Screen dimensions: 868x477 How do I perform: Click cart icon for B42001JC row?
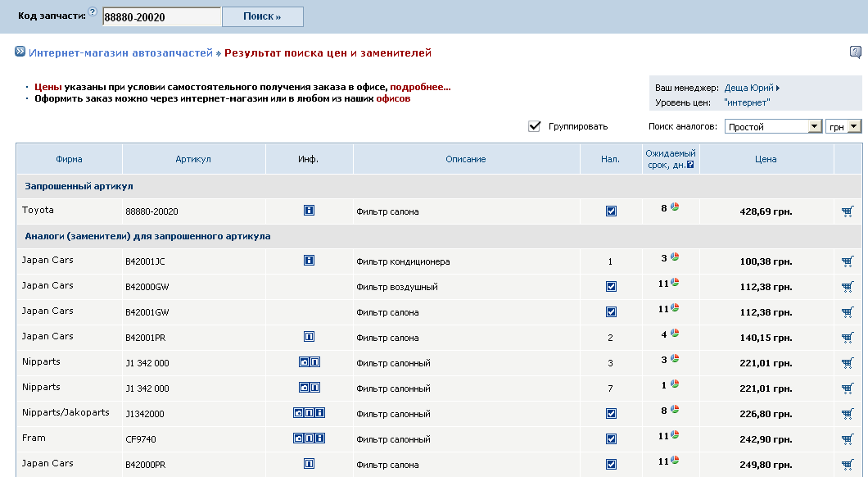pyautogui.click(x=847, y=261)
